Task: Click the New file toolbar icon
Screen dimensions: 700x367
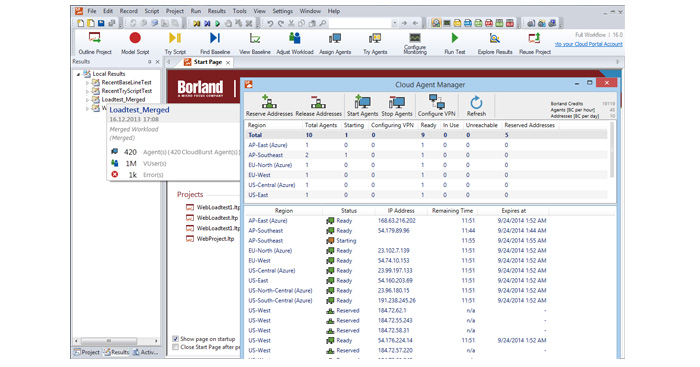Action: click(x=80, y=23)
